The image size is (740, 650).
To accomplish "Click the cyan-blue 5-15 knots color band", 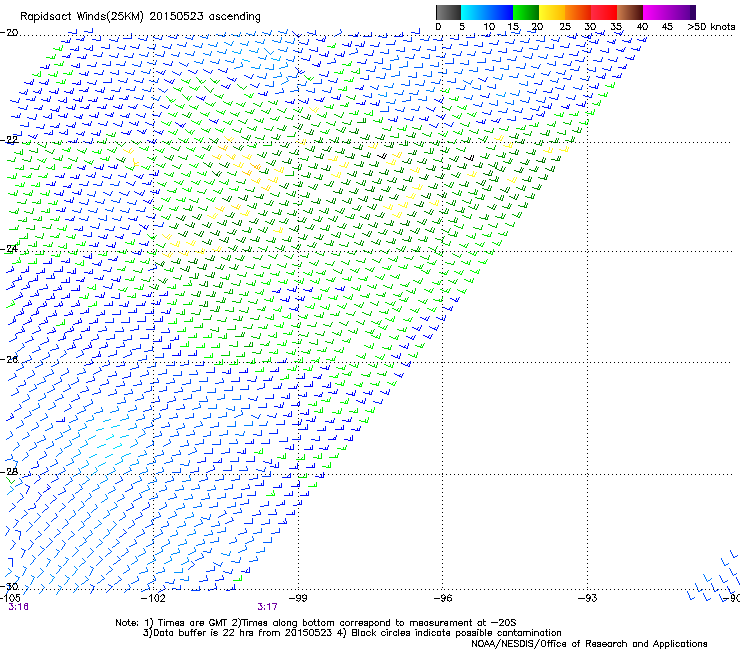I will pos(487,12).
